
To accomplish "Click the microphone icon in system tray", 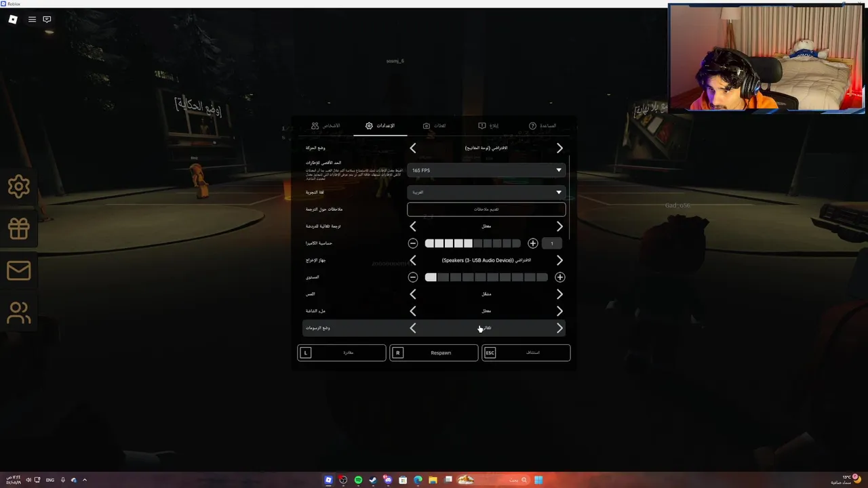I will [62, 480].
